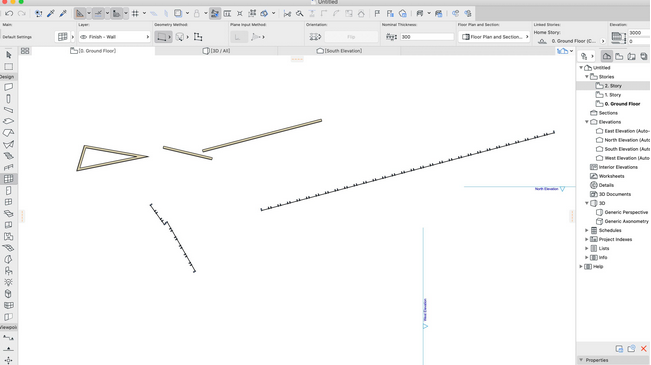Toggle Guide Lines in the toolbar
This screenshot has width=651, height=365.
pos(80,14)
